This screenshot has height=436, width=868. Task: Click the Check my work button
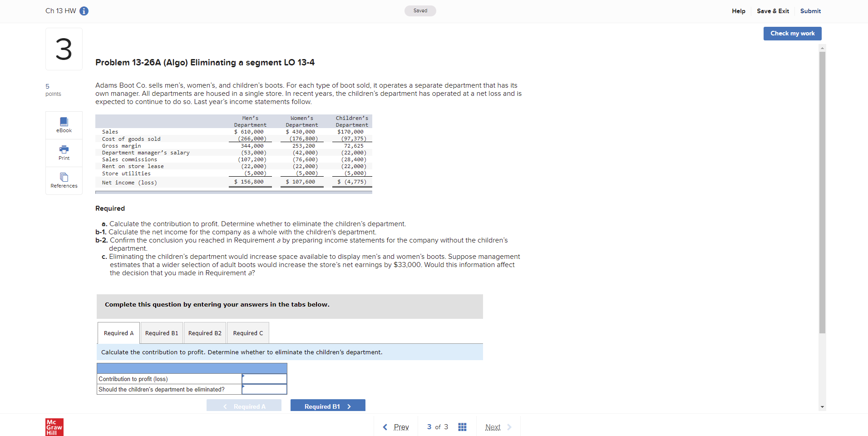coord(792,33)
